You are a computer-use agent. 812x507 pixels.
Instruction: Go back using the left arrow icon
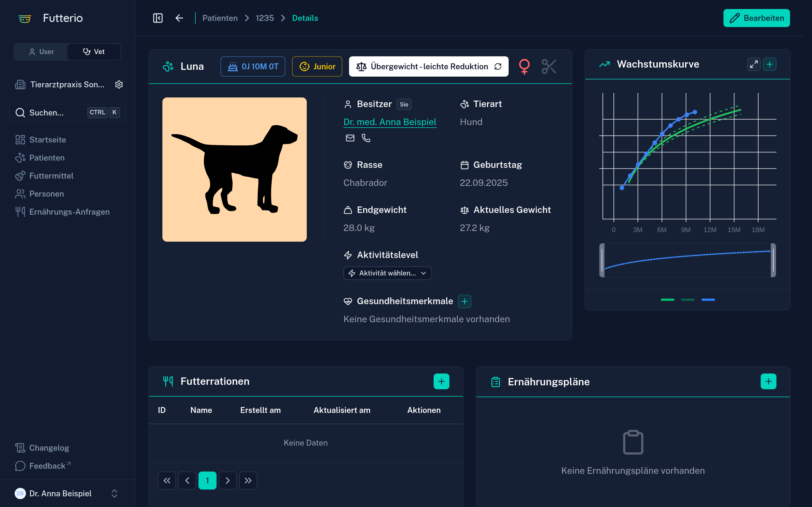[x=179, y=18]
